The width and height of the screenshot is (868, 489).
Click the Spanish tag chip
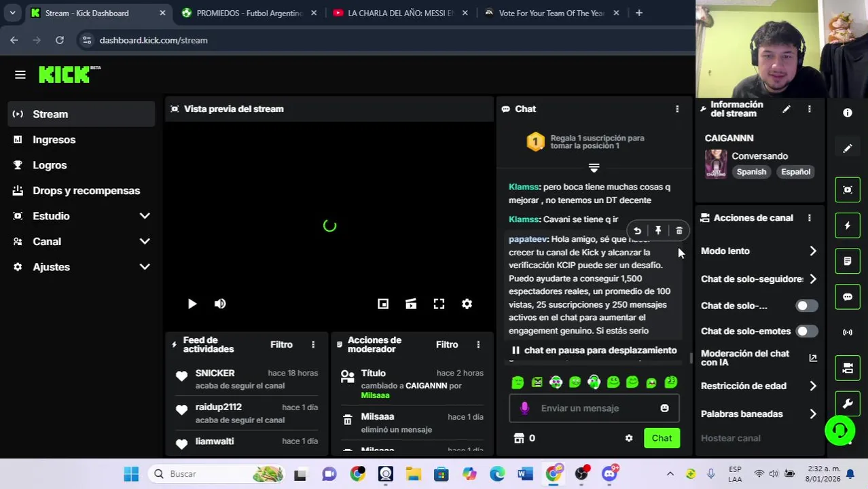(x=751, y=172)
